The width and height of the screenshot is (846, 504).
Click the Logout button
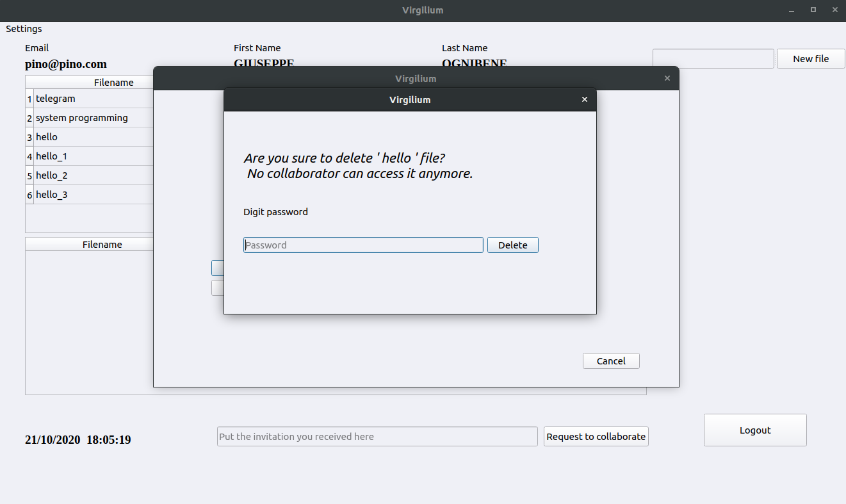click(x=755, y=430)
